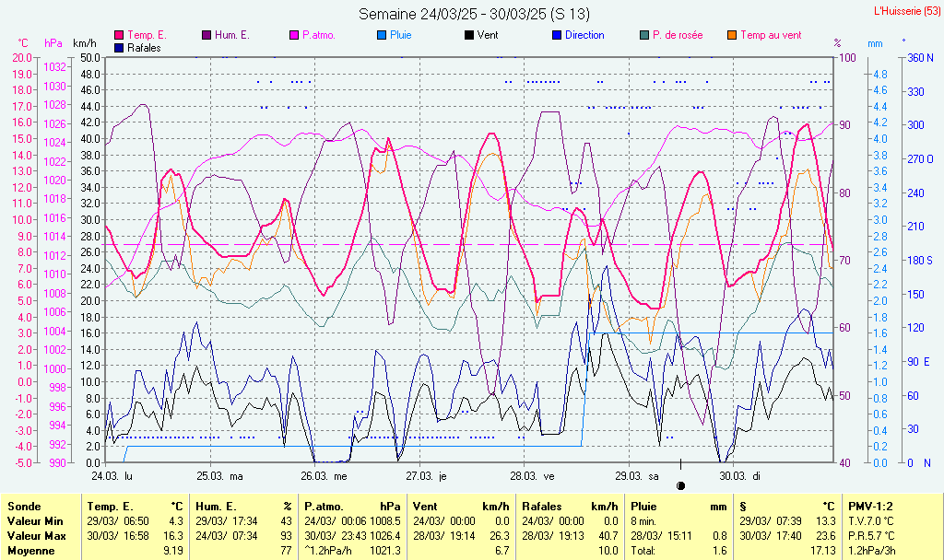The image size is (944, 560).
Task: Click the '360 N' wind direction axis label
Action: point(921,58)
